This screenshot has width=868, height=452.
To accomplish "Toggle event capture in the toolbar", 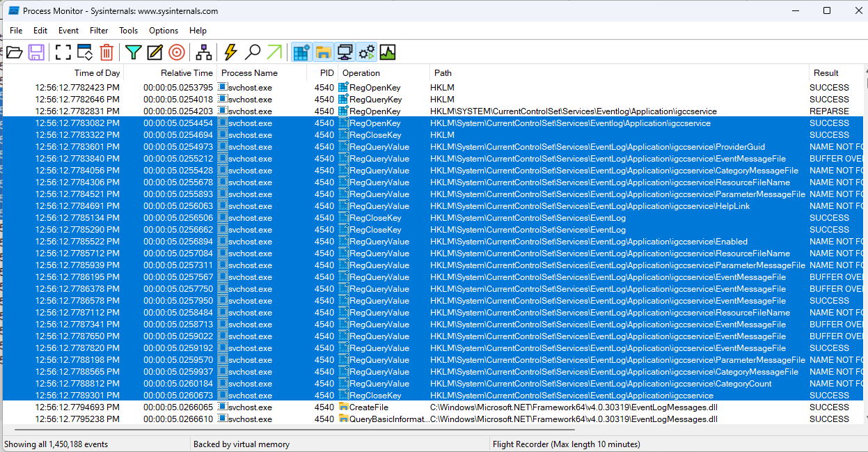I will click(63, 52).
